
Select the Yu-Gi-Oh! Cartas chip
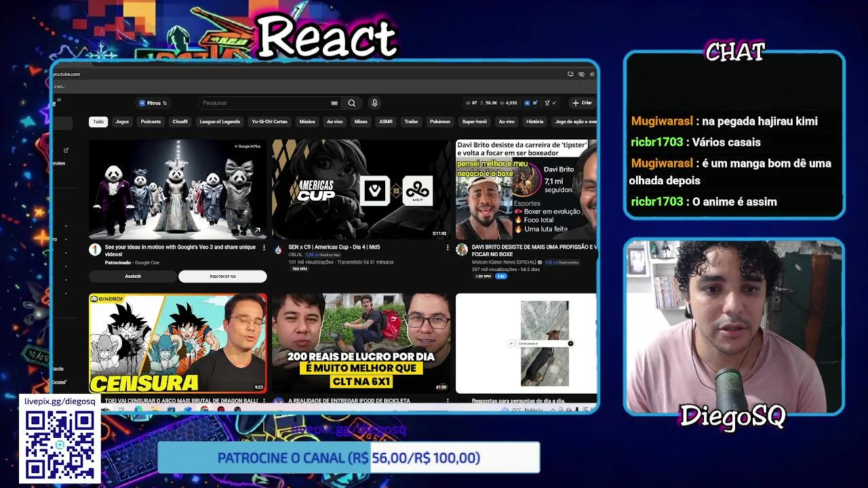pyautogui.click(x=270, y=122)
